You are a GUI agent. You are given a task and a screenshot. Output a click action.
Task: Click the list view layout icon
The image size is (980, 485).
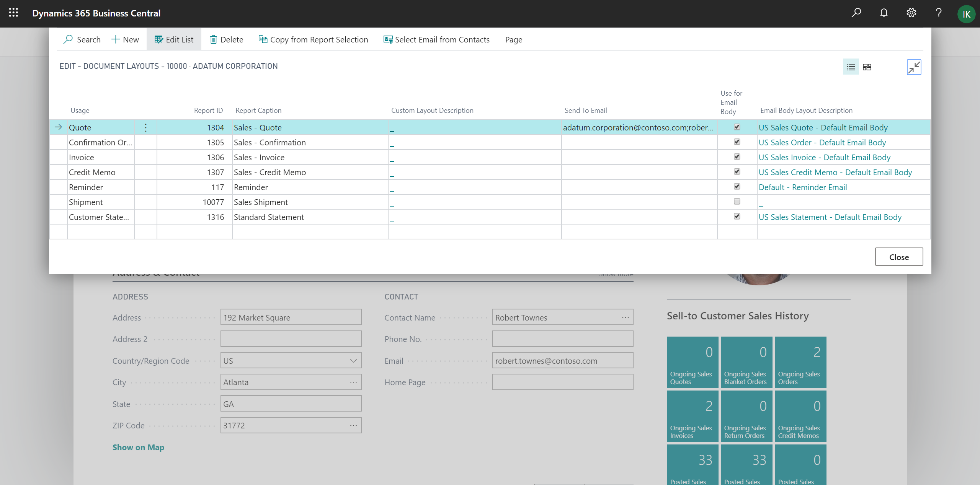[851, 67]
